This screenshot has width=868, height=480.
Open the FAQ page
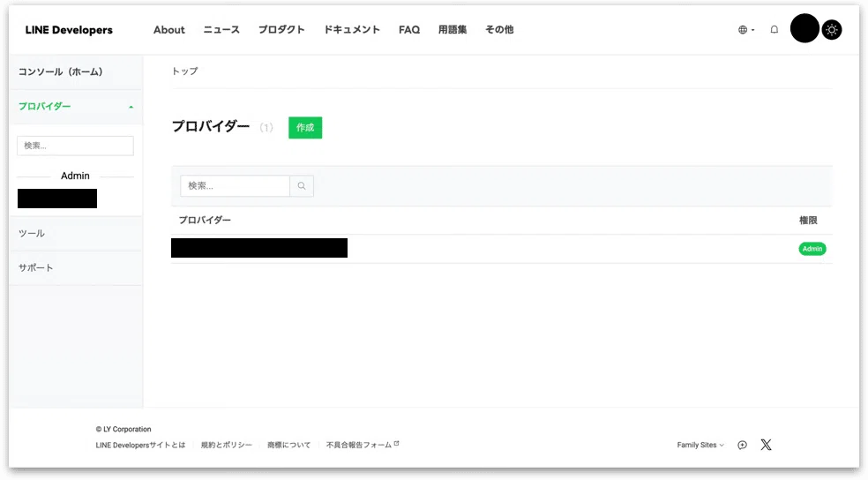pyautogui.click(x=409, y=30)
